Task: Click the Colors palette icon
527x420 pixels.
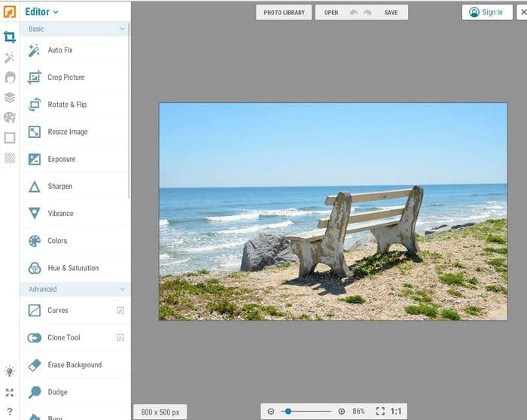Action: pyautogui.click(x=35, y=241)
